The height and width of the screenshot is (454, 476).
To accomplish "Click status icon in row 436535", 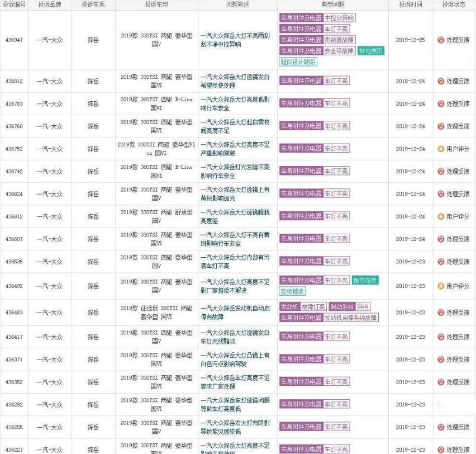I will [x=441, y=262].
